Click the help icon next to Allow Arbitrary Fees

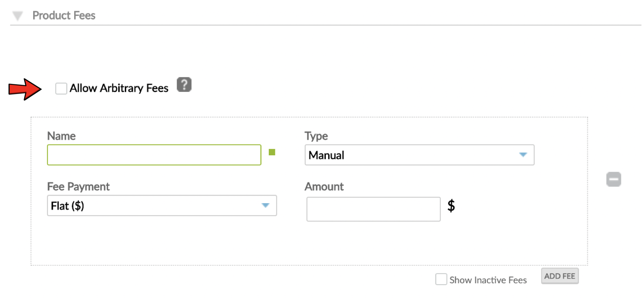point(184,85)
